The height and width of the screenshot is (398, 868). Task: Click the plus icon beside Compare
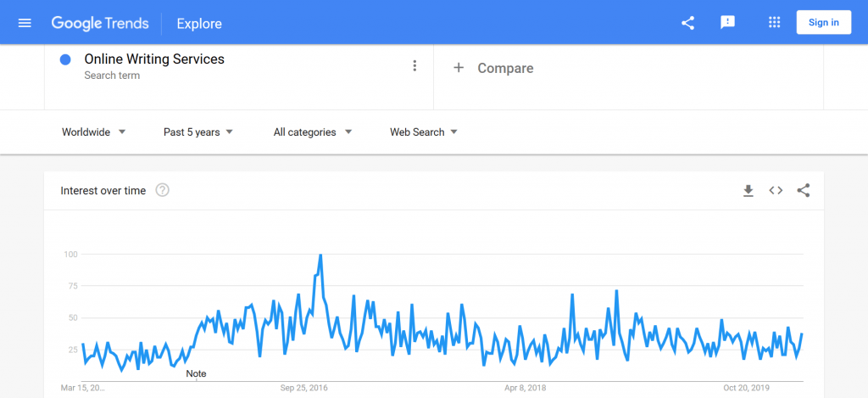click(x=459, y=68)
